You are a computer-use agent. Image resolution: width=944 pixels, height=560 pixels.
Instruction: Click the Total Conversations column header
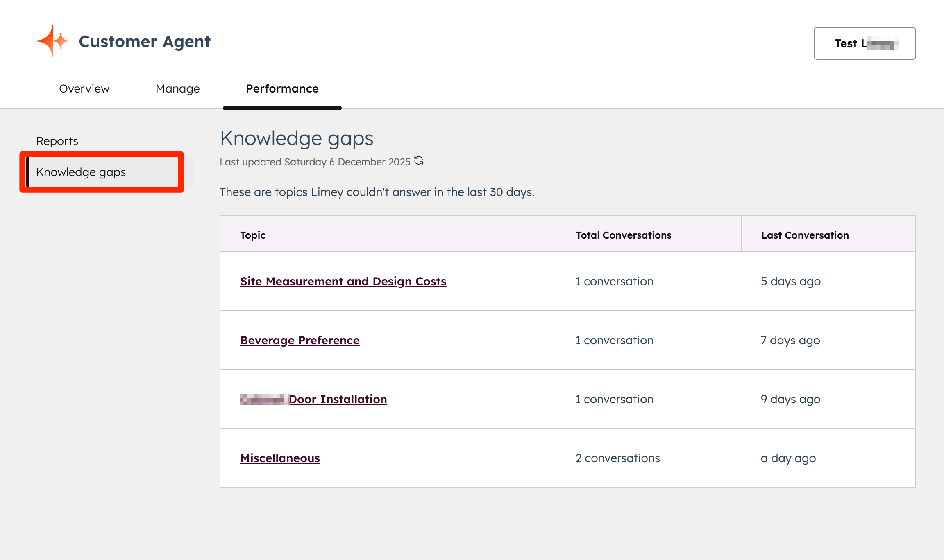[x=624, y=235]
